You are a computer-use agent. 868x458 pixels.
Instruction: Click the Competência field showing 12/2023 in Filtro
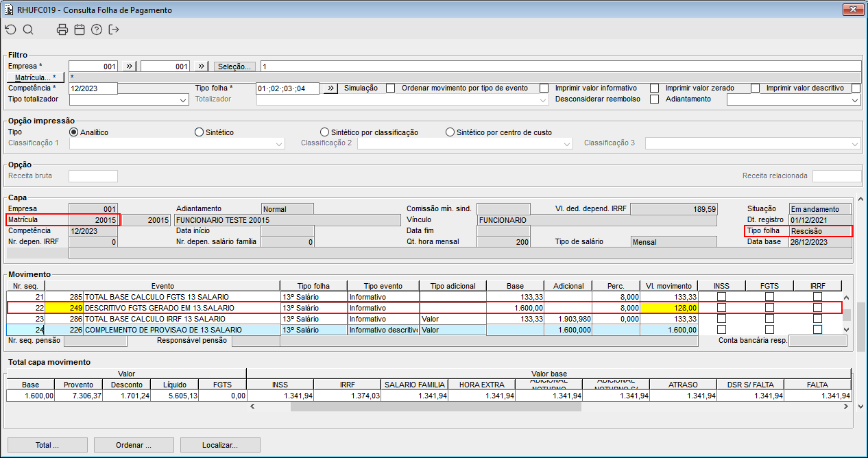tap(93, 88)
